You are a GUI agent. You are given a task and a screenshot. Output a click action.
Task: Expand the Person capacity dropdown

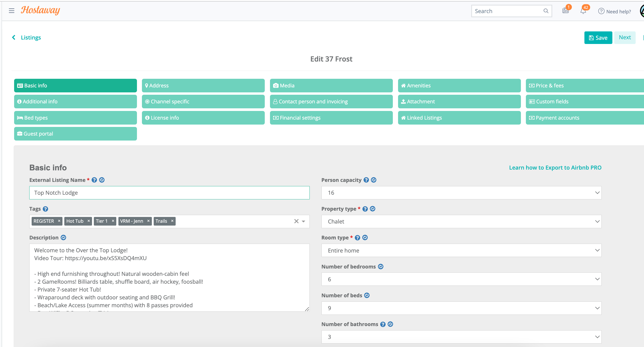(461, 193)
